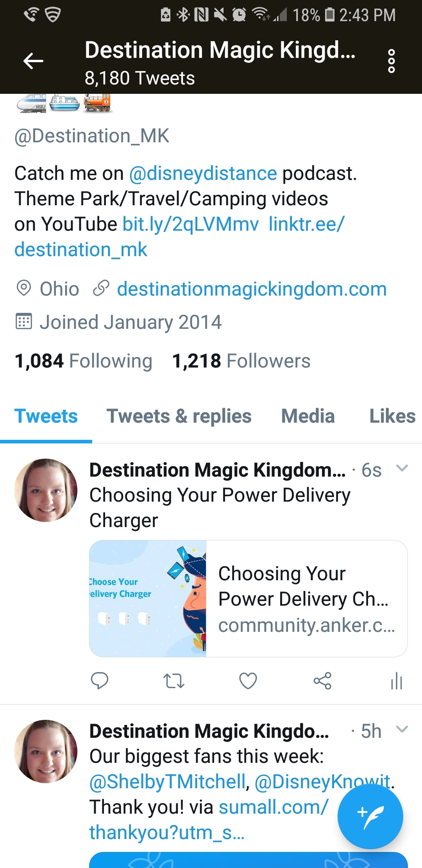Image resolution: width=422 pixels, height=868 pixels.
Task: Open the Anker community link card
Action: [x=249, y=599]
